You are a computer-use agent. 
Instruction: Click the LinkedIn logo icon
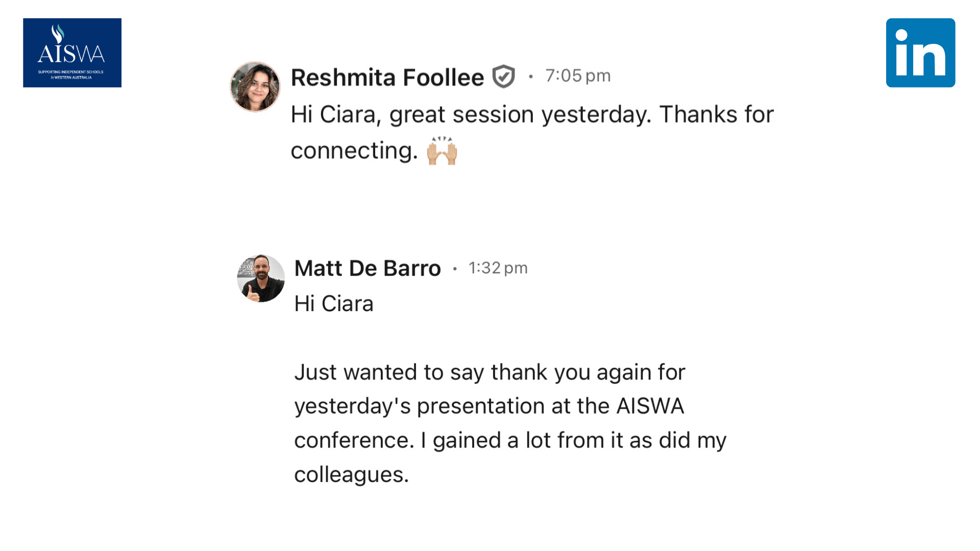click(x=920, y=53)
